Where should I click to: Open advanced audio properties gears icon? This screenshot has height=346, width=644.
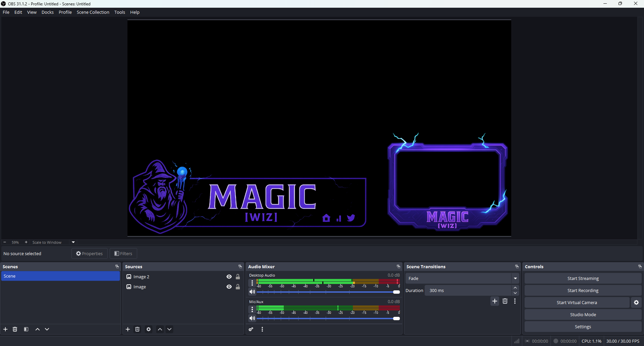251,330
